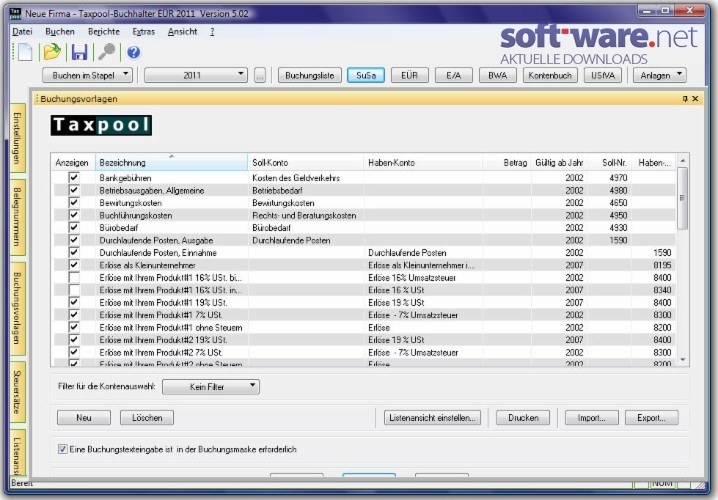Save using the floppy disk icon

(79, 52)
